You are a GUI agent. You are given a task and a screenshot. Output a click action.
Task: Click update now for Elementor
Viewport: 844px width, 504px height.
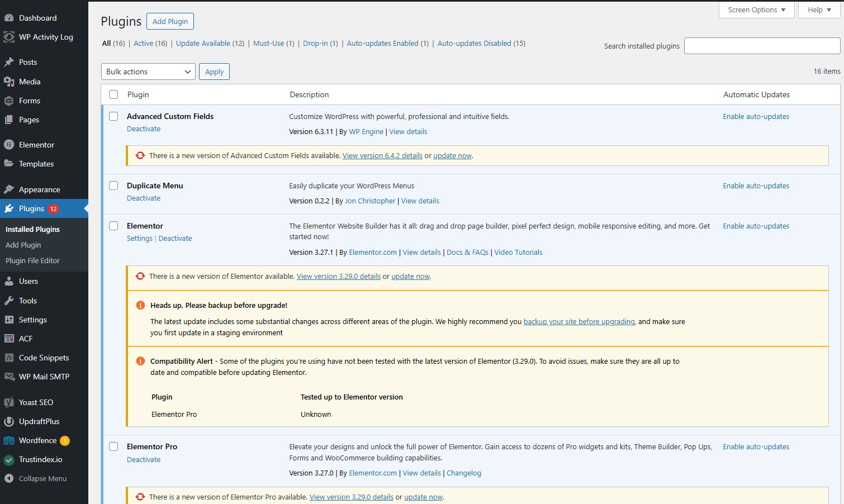point(410,276)
